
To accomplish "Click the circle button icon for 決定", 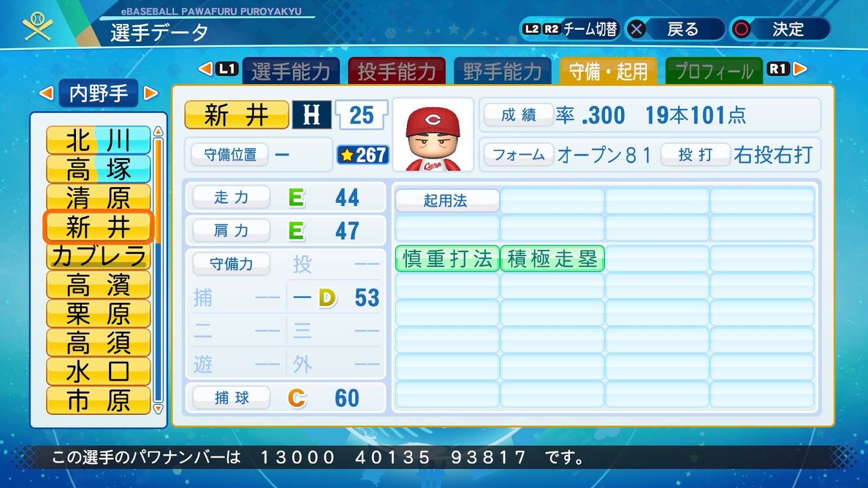I will pos(741,29).
